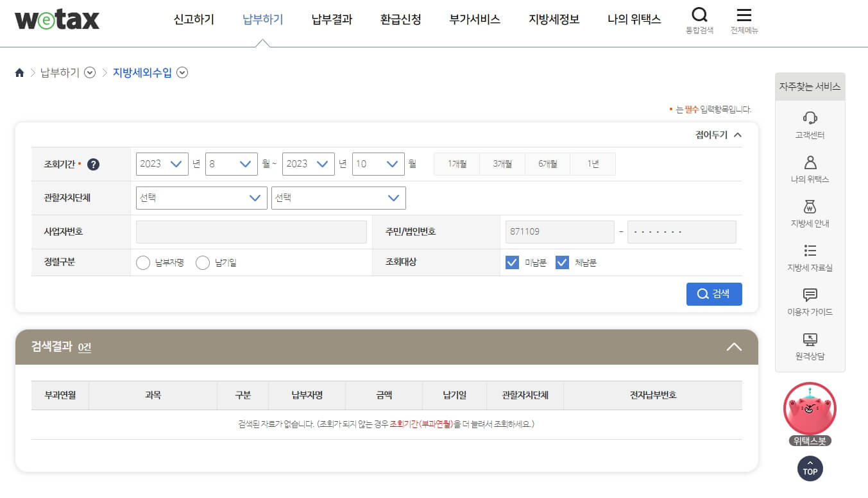Open the 환급신청 menu item
The image size is (868, 498).
point(400,19)
